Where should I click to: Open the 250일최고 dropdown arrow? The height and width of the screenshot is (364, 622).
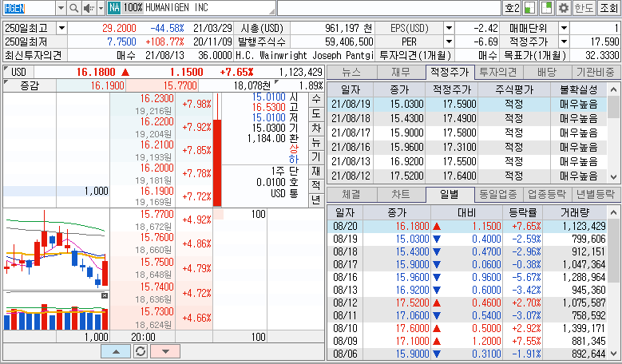click(62, 28)
